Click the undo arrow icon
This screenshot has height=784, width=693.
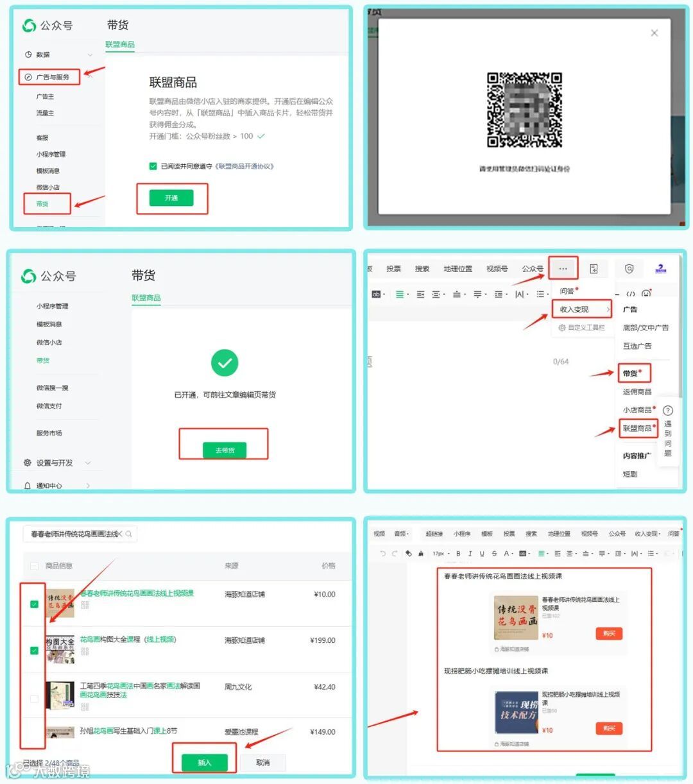pos(383,553)
